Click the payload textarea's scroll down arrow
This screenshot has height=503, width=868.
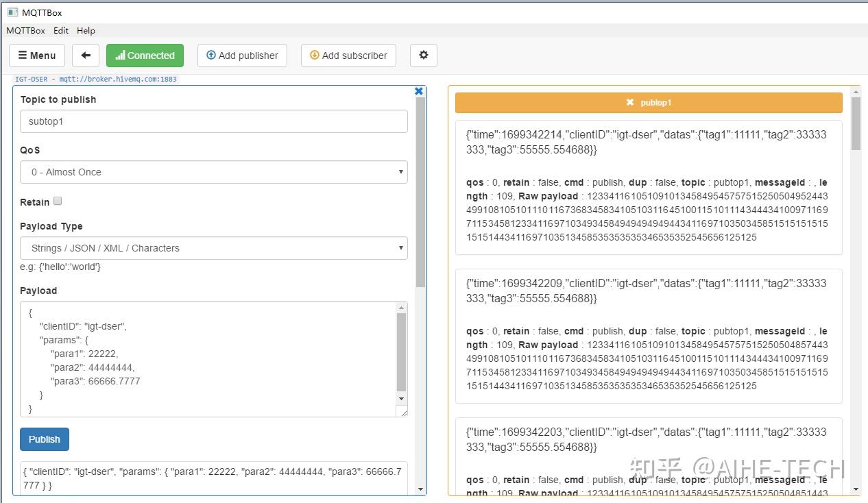pyautogui.click(x=402, y=398)
